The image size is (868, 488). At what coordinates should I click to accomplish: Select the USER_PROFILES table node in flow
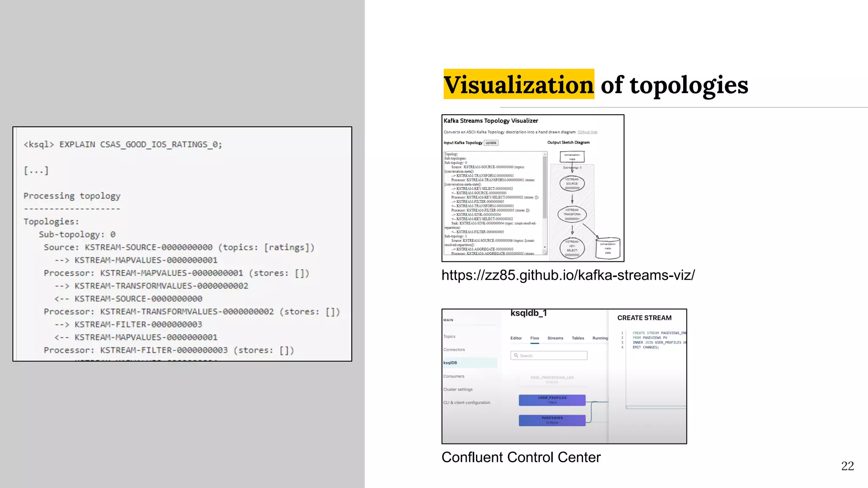pos(552,400)
